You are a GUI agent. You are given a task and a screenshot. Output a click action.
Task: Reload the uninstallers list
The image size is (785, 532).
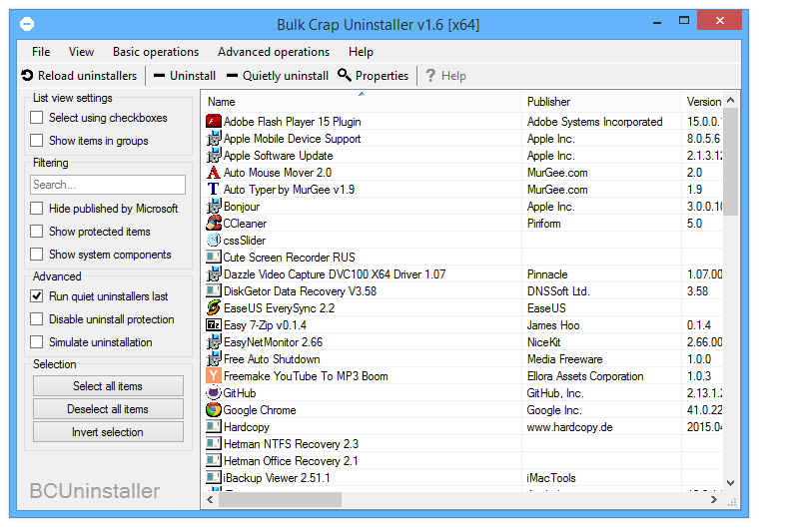tap(79, 76)
